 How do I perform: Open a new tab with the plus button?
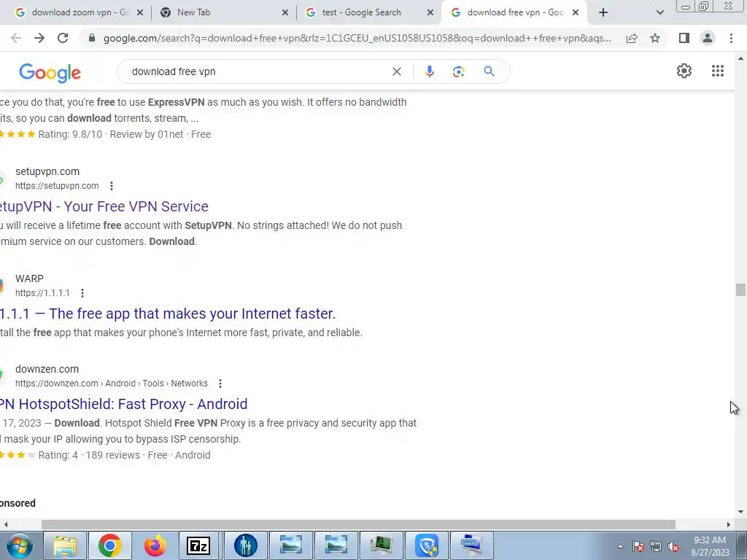coord(603,12)
